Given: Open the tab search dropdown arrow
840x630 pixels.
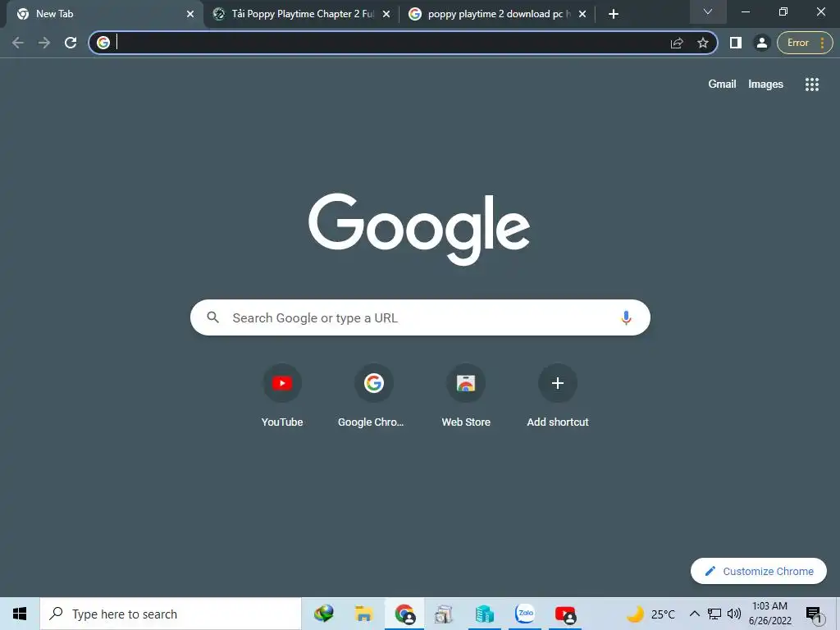Looking at the screenshot, I should [x=708, y=11].
